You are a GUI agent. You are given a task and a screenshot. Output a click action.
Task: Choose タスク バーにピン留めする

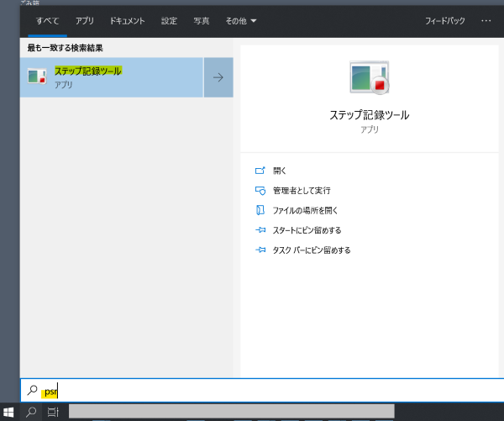(x=312, y=250)
